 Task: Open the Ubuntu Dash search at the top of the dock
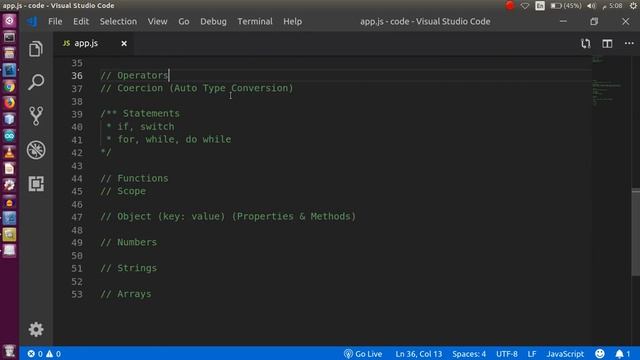9,20
